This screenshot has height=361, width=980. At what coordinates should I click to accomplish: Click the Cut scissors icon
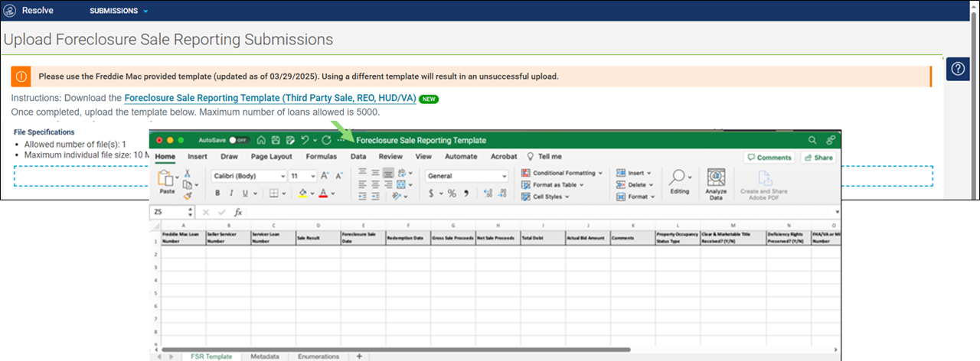tap(187, 174)
